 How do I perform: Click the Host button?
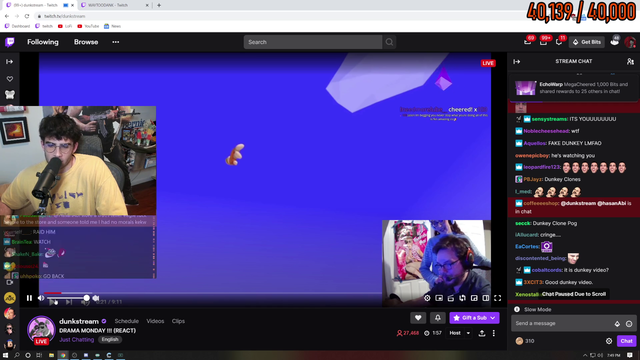click(x=455, y=333)
